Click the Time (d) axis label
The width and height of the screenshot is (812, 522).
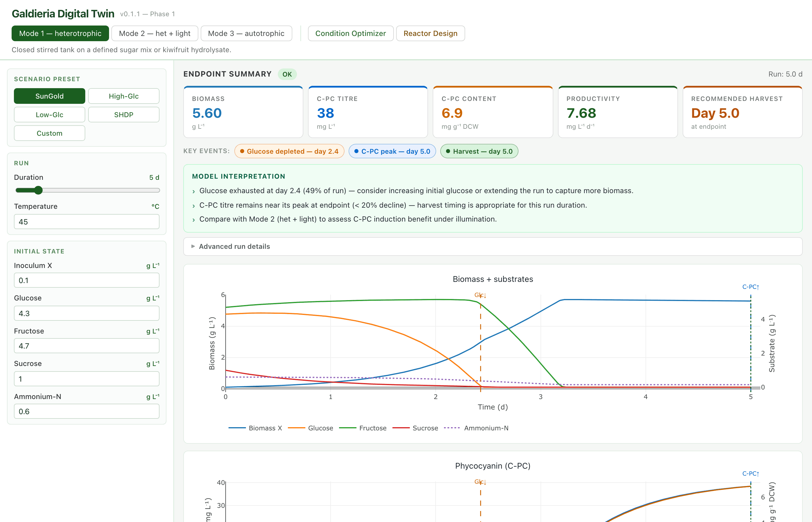493,407
